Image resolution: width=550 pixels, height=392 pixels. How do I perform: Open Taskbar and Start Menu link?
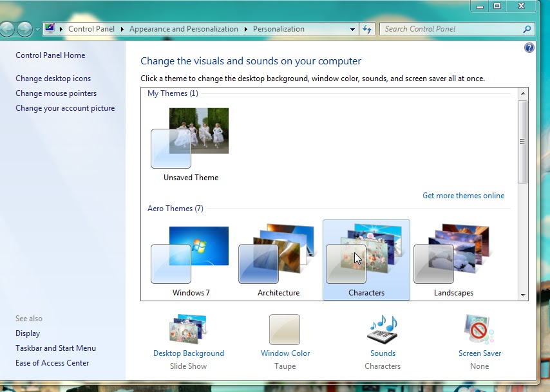(x=55, y=348)
